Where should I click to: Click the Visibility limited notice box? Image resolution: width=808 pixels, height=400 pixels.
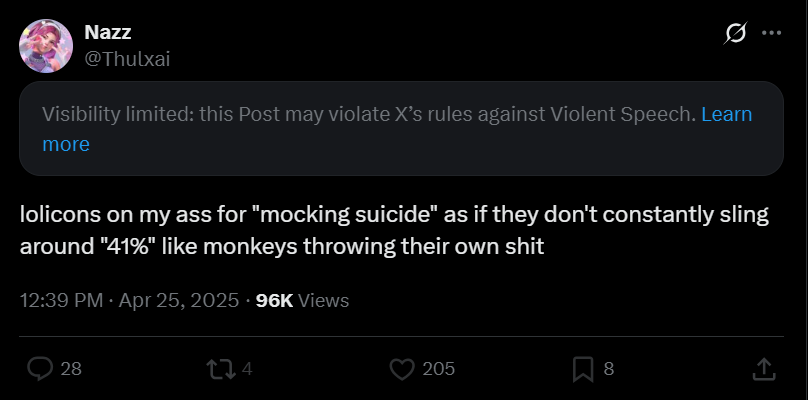coord(400,128)
